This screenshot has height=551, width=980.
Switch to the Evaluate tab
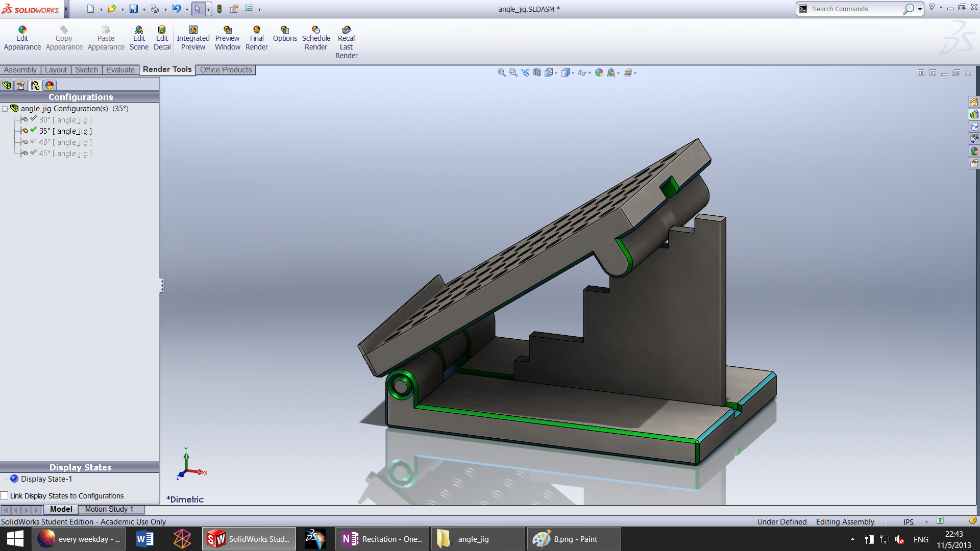point(120,70)
